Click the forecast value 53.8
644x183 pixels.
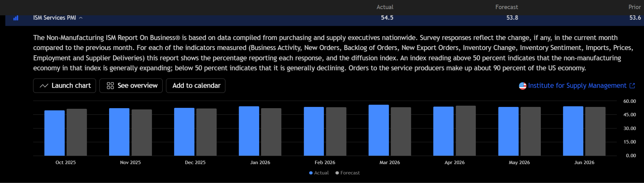[x=512, y=18]
